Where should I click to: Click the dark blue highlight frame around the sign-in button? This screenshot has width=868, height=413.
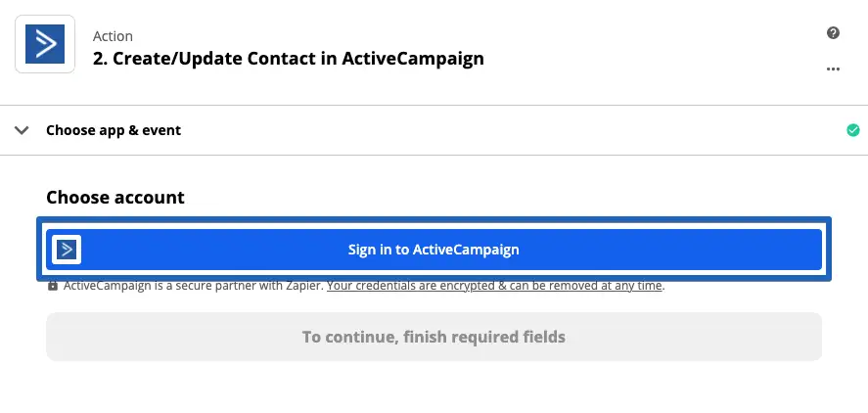(x=434, y=221)
